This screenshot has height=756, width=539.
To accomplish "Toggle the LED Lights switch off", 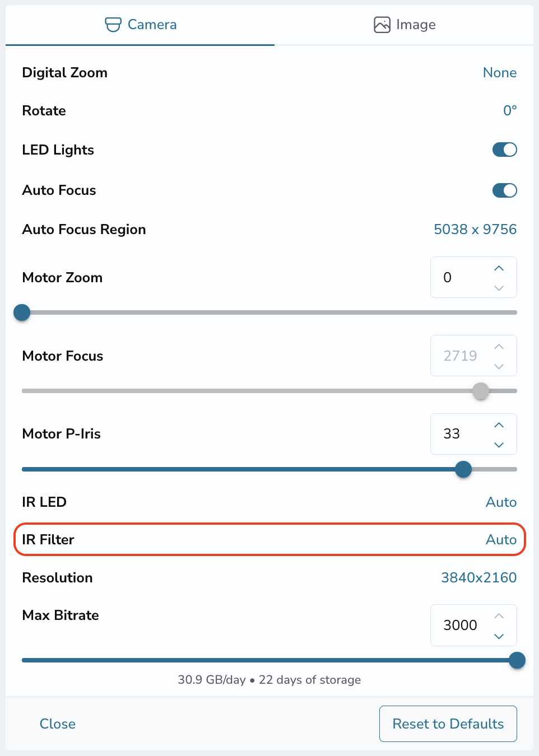I will click(505, 150).
